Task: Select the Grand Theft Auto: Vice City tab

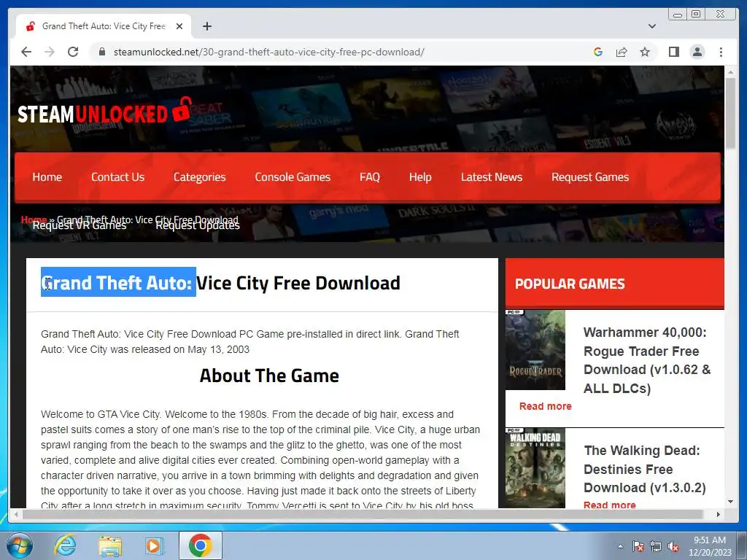Action: [104, 26]
